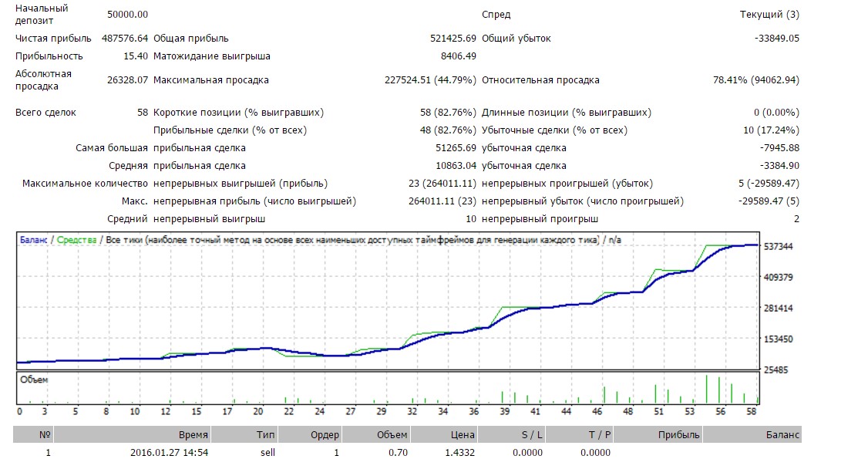This screenshot has height=459, width=868.
Task: Click the Время column header
Action: (x=193, y=435)
